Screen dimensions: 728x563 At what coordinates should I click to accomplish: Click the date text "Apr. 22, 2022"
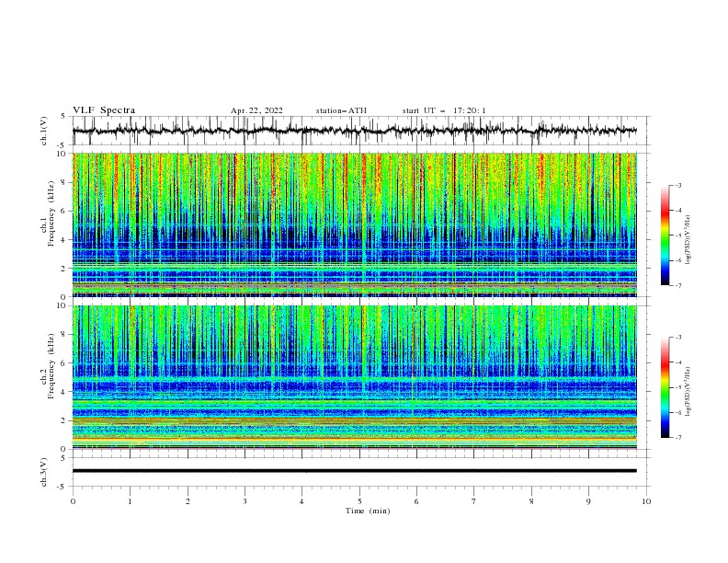[x=256, y=110]
